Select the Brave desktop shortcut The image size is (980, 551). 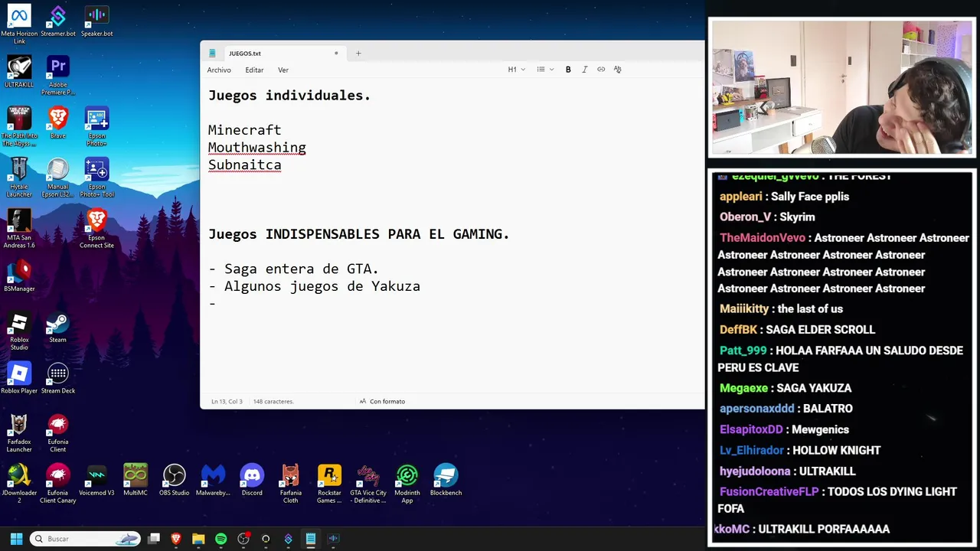pyautogui.click(x=58, y=122)
